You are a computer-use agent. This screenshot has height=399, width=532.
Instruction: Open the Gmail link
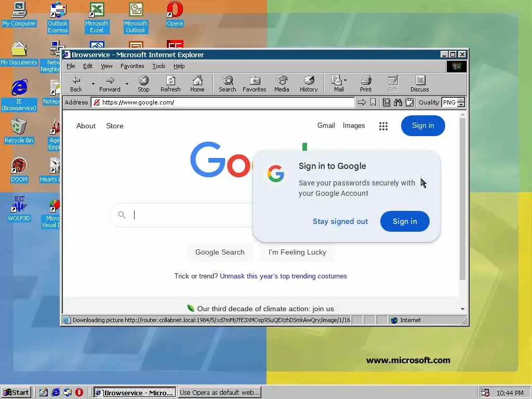[326, 126]
